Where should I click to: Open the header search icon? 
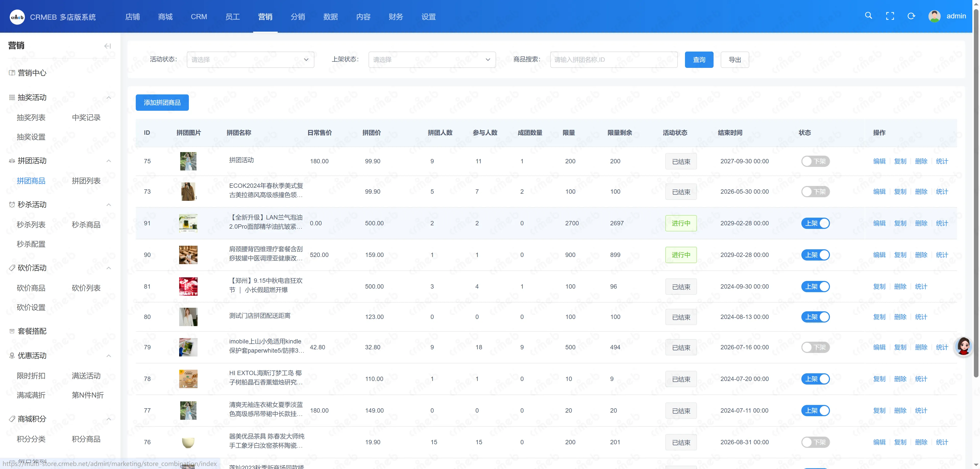click(x=868, y=16)
